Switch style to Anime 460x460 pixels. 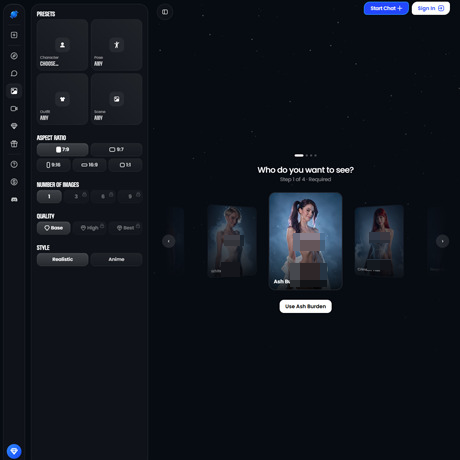pos(116,259)
